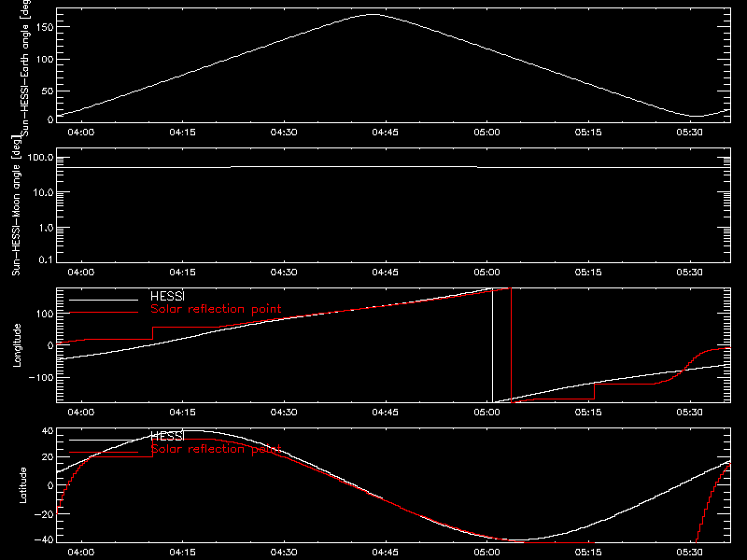
Task: Select HESSI legend label in Latitude plot
Action: tap(167, 436)
